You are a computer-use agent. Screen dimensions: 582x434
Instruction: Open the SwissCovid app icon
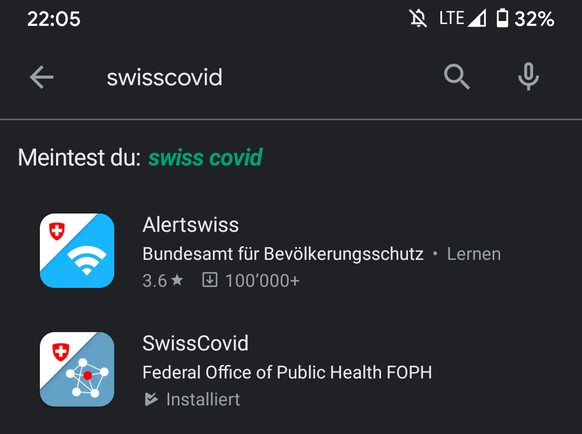click(77, 369)
